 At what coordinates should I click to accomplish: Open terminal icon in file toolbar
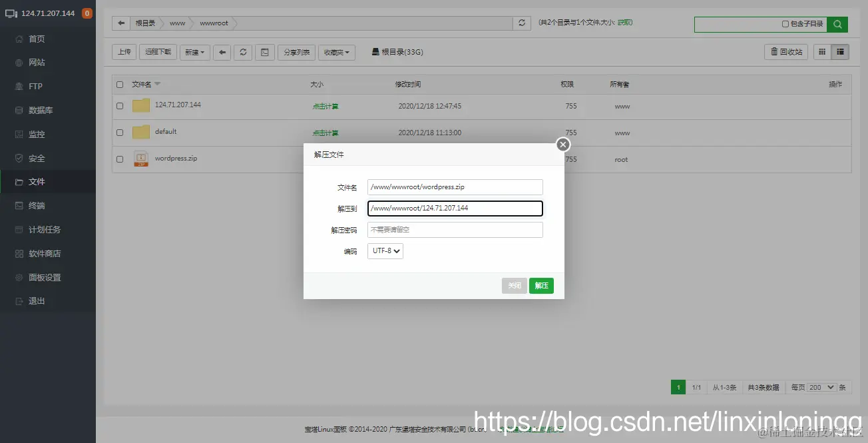264,52
